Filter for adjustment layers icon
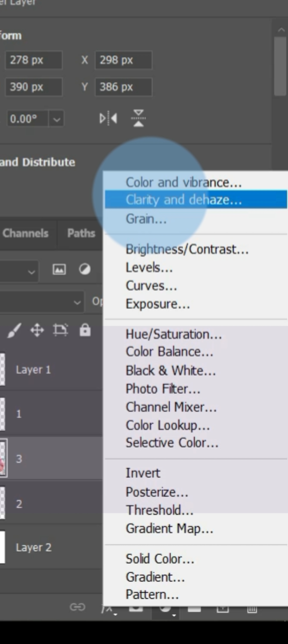The height and width of the screenshot is (644, 288). (85, 269)
